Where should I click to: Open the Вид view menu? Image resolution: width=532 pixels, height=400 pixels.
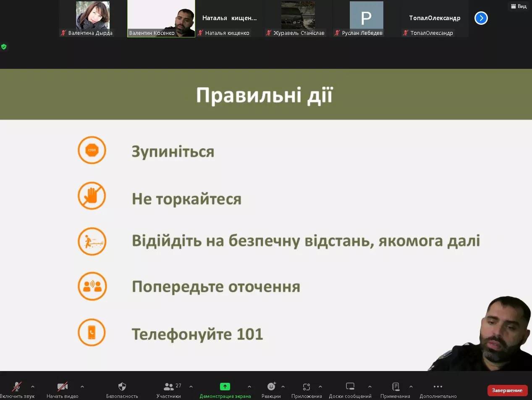[519, 6]
